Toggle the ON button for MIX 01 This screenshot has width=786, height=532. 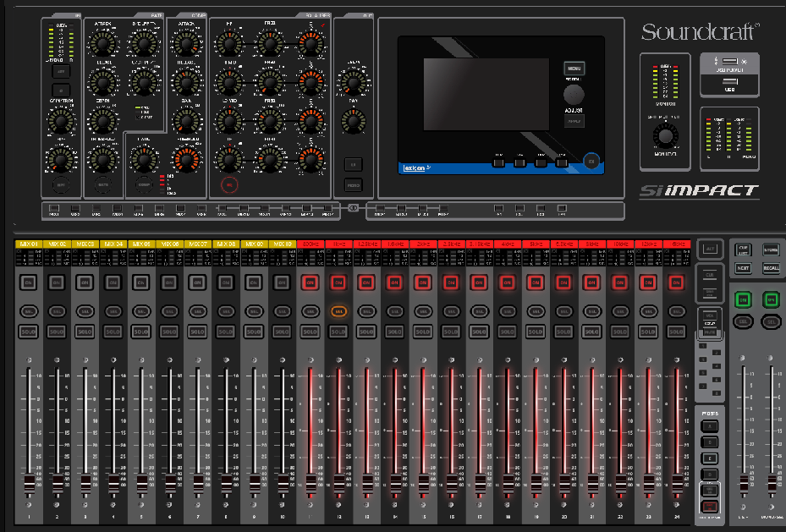click(x=29, y=282)
